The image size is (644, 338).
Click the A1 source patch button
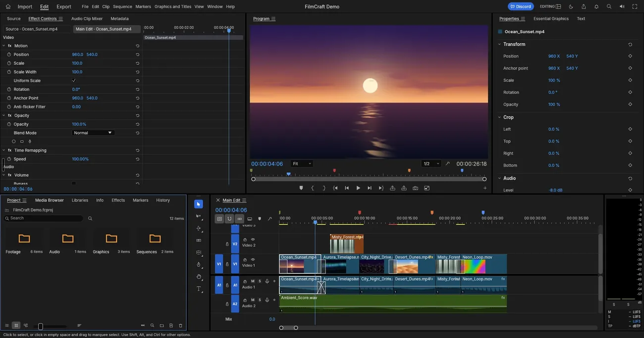219,285
